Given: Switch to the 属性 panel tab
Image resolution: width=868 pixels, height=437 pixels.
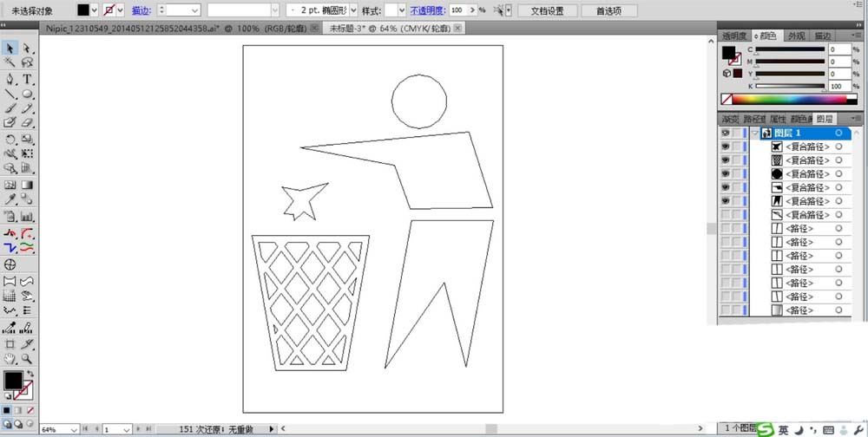Looking at the screenshot, I should click(x=778, y=119).
